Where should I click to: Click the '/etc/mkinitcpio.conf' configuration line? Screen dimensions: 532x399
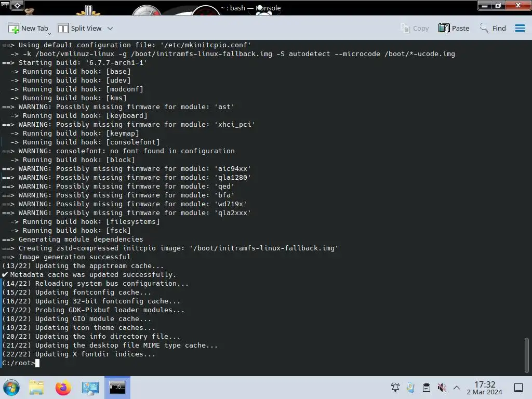127,45
